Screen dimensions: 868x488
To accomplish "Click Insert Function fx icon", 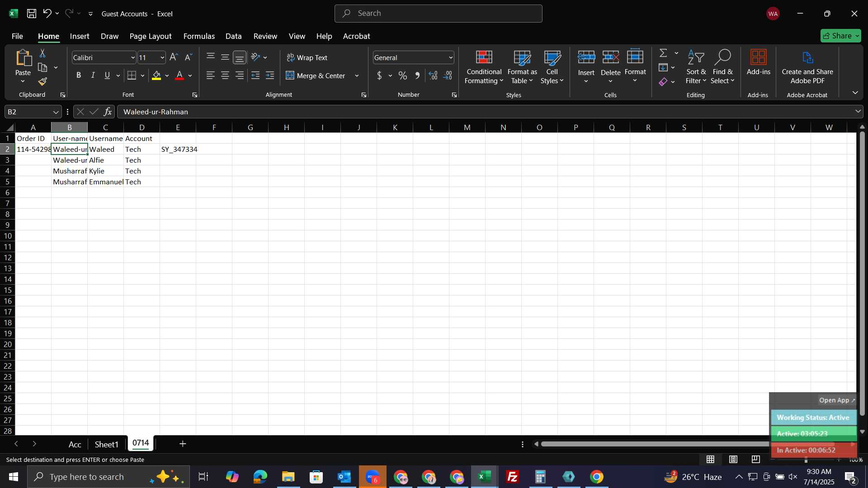I will coord(108,112).
